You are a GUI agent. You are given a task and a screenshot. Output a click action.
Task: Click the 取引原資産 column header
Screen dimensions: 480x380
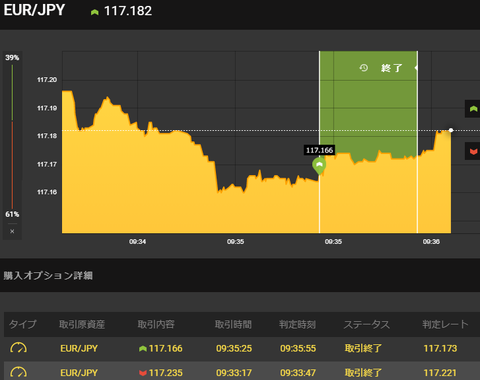pos(82,324)
